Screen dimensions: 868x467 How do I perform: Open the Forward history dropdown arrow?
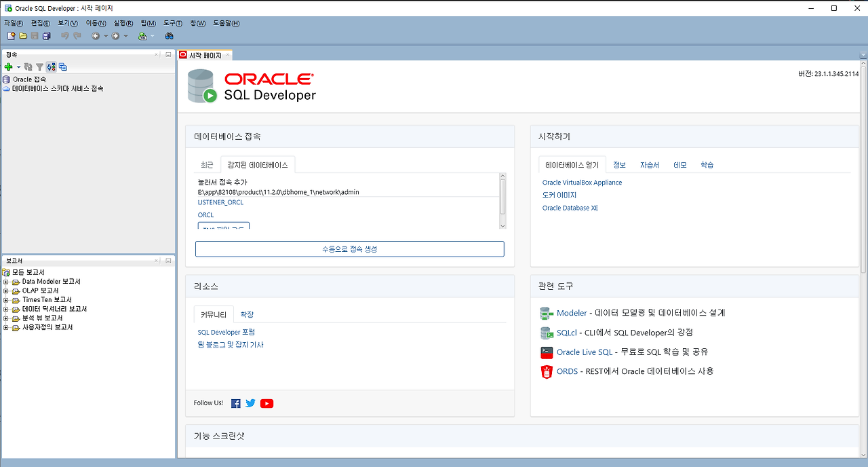125,36
